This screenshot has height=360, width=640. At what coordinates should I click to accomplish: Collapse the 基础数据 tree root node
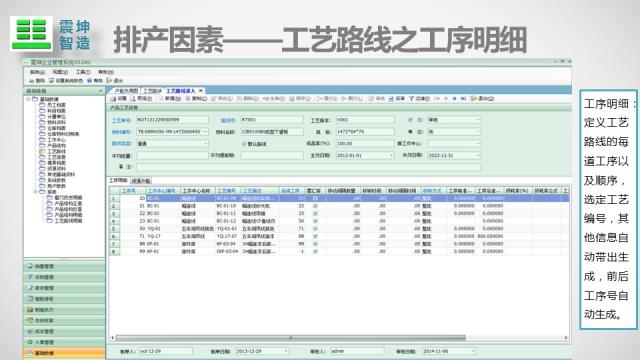click(x=28, y=99)
